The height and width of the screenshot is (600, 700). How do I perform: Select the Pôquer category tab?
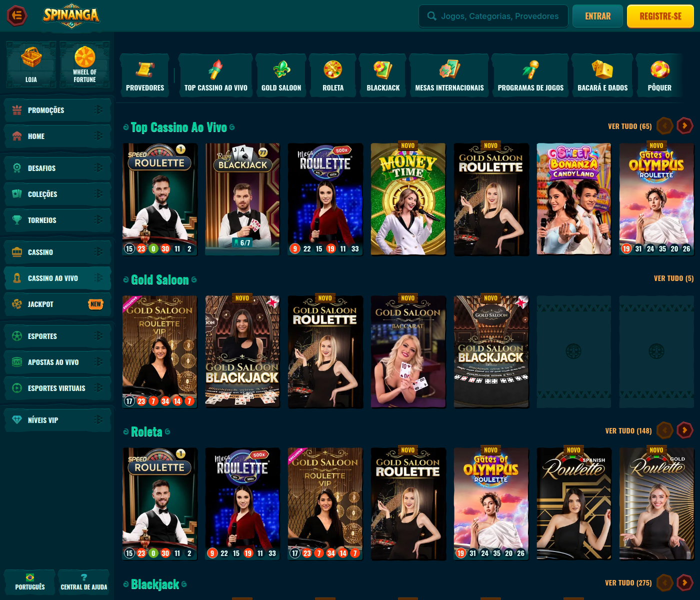pyautogui.click(x=659, y=75)
